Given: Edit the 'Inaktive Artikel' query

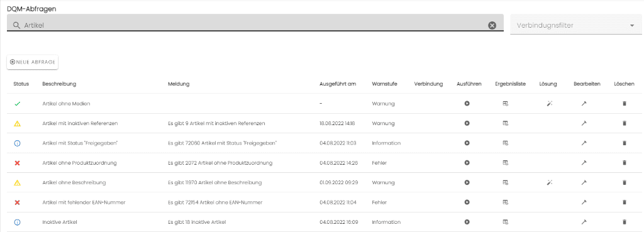Looking at the screenshot, I should pyautogui.click(x=584, y=222).
